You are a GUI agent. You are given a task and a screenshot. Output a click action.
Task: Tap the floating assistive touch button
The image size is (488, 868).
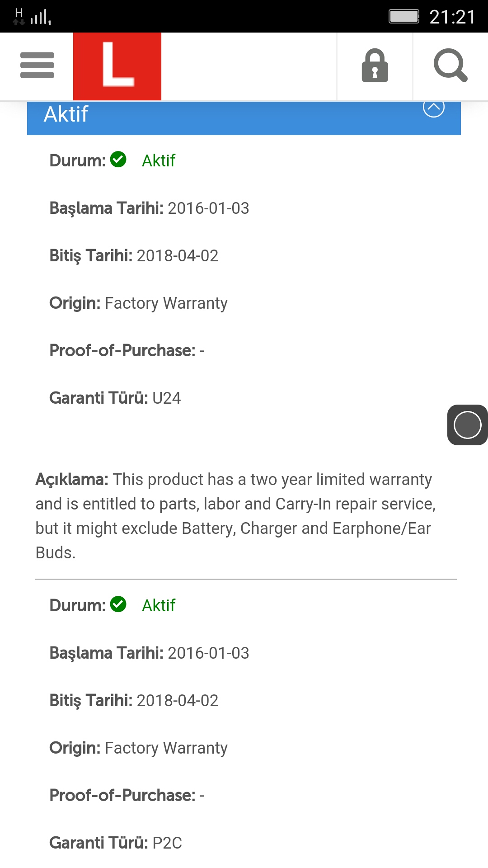(467, 425)
